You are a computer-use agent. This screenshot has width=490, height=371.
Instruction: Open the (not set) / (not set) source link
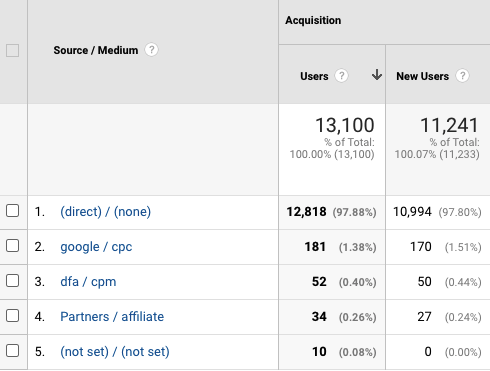click(x=115, y=352)
